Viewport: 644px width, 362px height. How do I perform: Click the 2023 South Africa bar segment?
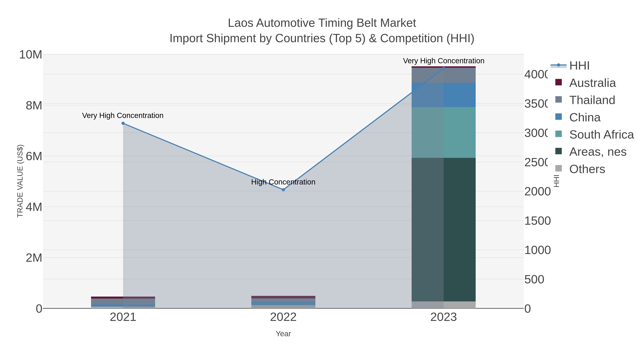click(444, 132)
